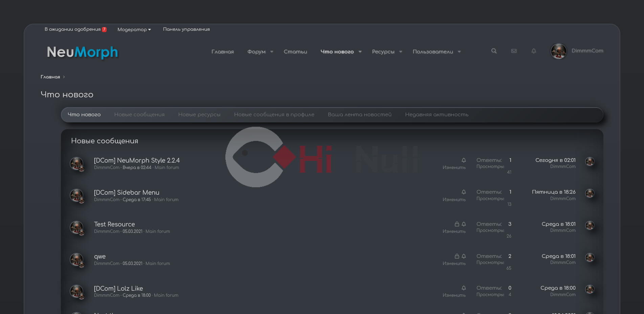Click the lock icon on Test Resource row

[457, 224]
